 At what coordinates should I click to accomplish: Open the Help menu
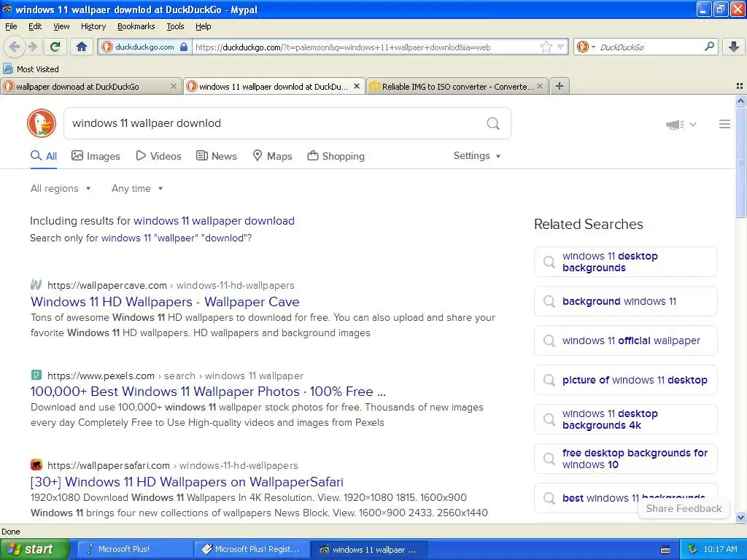point(204,26)
